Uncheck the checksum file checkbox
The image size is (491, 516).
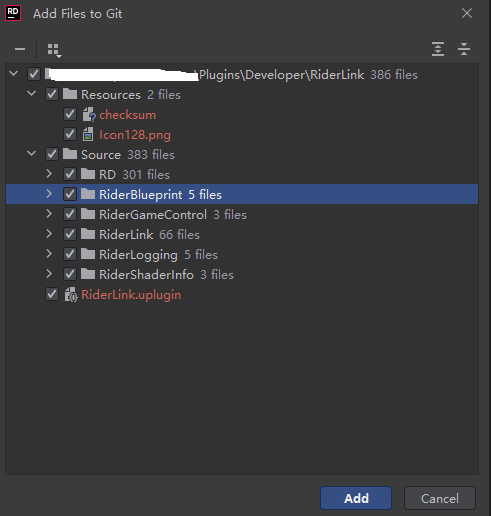click(x=70, y=114)
